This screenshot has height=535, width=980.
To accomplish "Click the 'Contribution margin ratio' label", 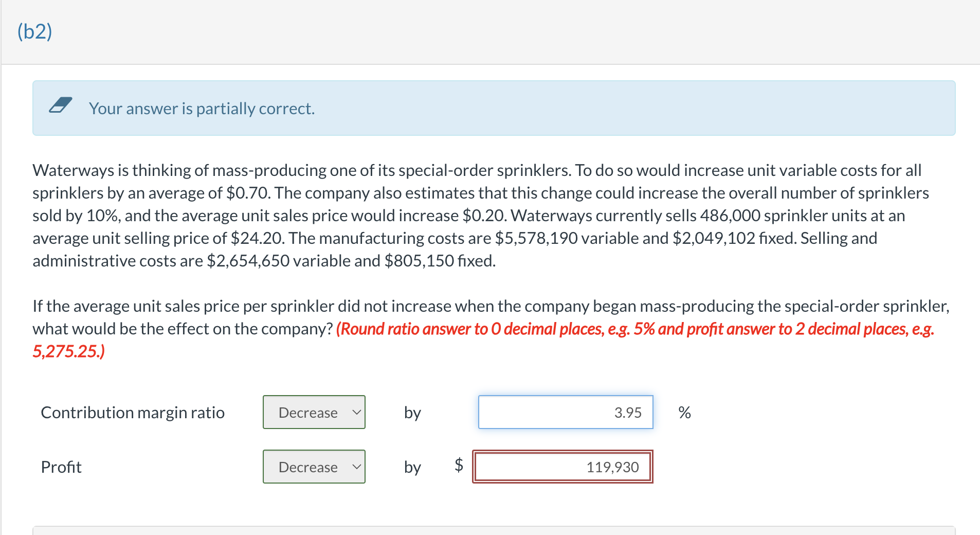I will (x=133, y=413).
